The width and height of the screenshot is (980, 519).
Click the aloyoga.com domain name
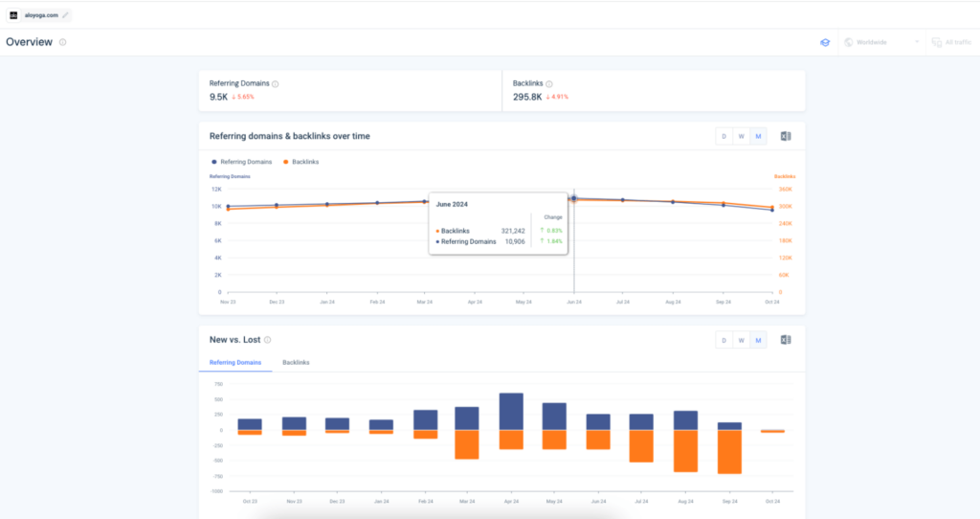[40, 15]
